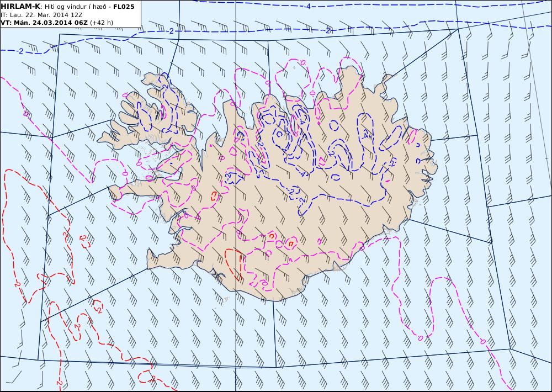
Task: Click the '(+42 h)' forecast offset text
Action: 102,23
